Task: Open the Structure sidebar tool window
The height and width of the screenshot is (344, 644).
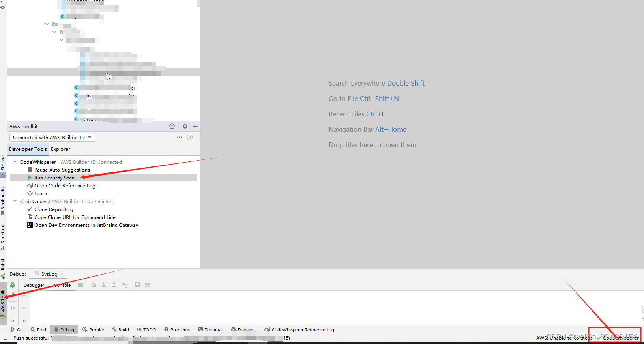Action: click(3, 237)
